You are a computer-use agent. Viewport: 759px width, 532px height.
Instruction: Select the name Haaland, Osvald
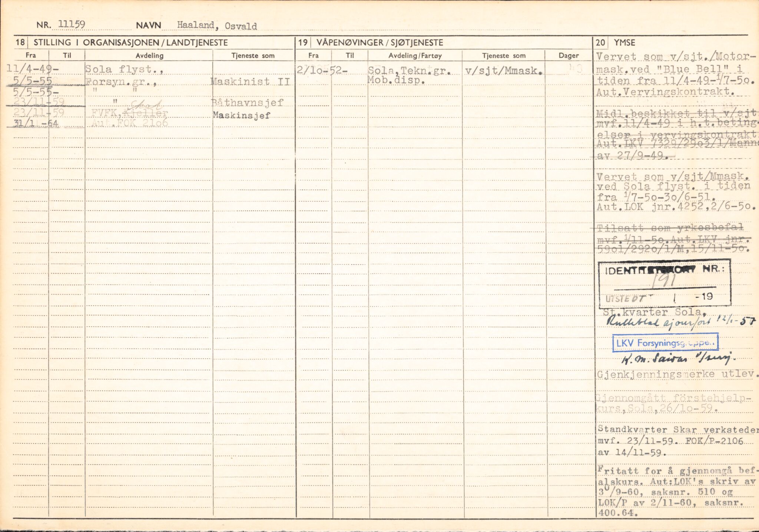[217, 26]
